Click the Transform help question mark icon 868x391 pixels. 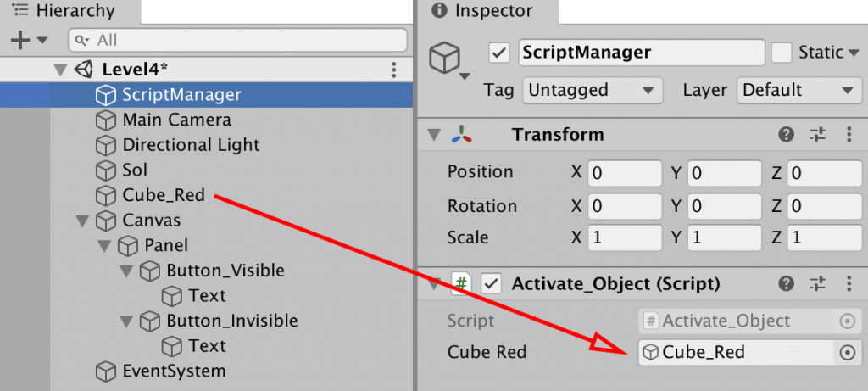tap(787, 135)
